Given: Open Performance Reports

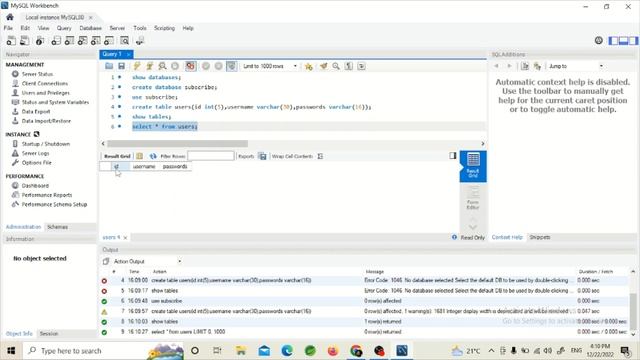Looking at the screenshot, I should 47,195.
